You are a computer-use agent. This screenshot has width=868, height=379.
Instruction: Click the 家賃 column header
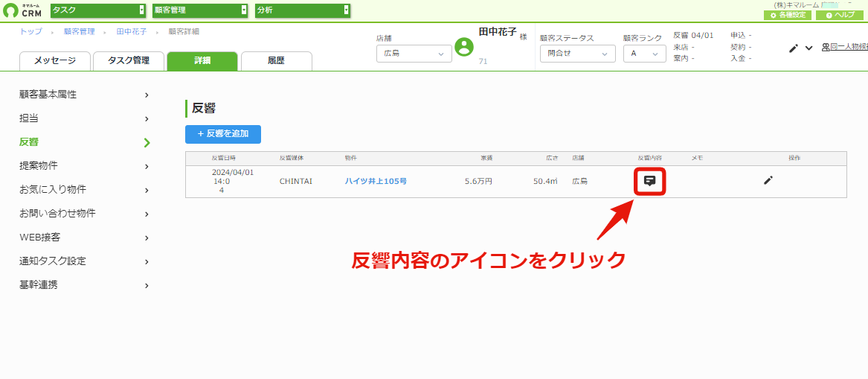486,159
